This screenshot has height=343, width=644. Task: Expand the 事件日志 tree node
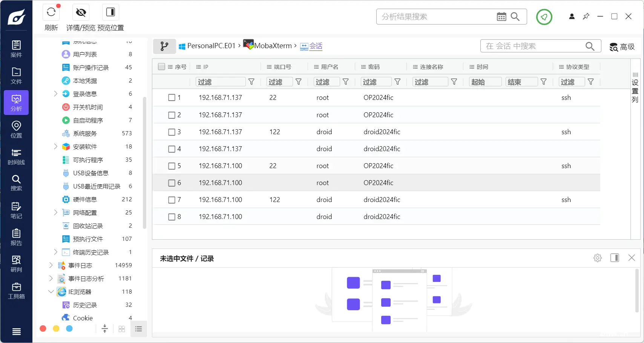(51, 265)
